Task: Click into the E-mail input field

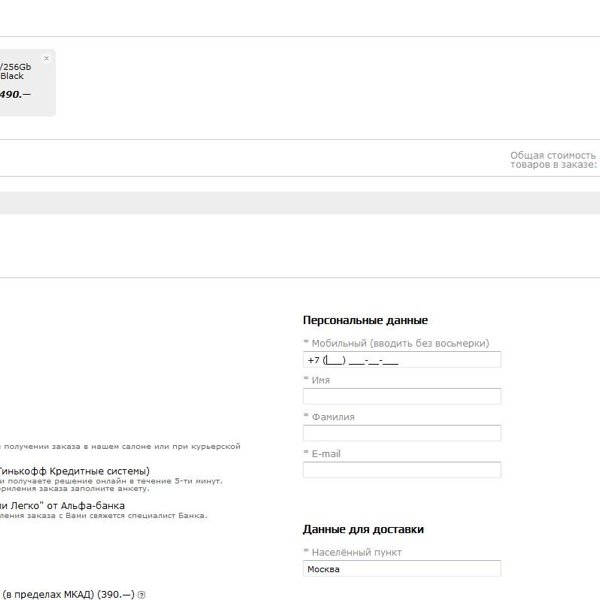Action: click(402, 470)
